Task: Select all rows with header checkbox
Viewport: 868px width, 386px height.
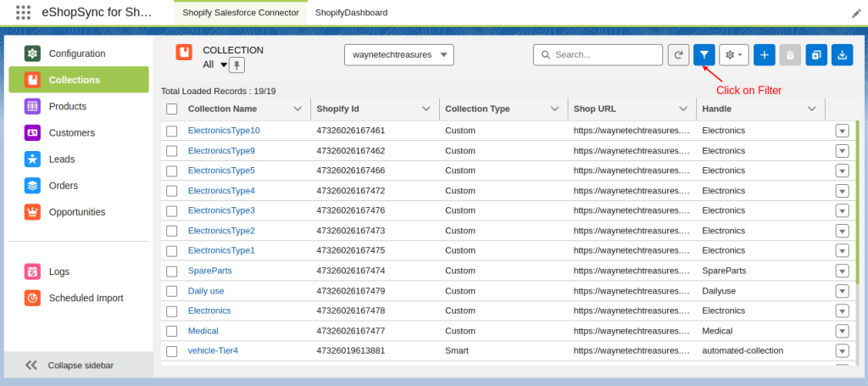Action: pos(171,109)
